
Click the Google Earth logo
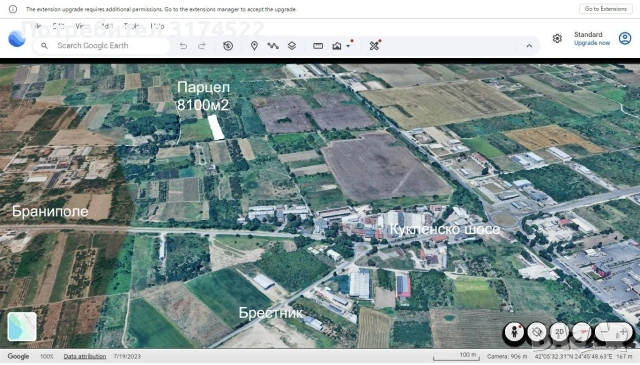[x=17, y=39]
